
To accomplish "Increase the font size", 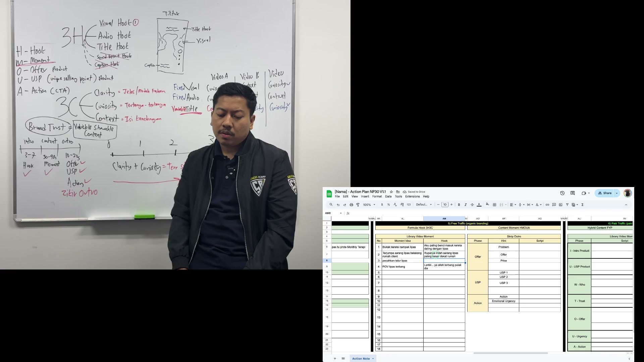I will click(451, 204).
